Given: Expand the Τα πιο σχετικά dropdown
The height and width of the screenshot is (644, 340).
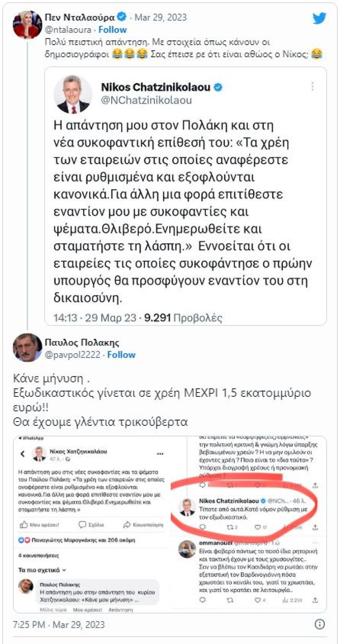Looking at the screenshot, I should 42,569.
